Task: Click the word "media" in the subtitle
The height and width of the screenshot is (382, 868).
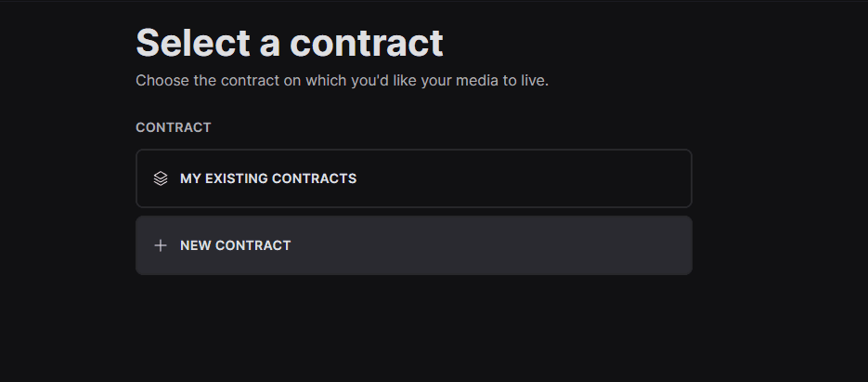Action: pos(477,81)
